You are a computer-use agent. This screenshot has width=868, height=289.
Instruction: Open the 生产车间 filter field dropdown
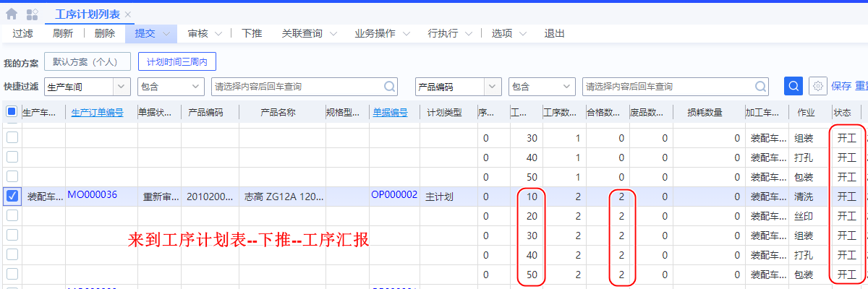[122, 87]
